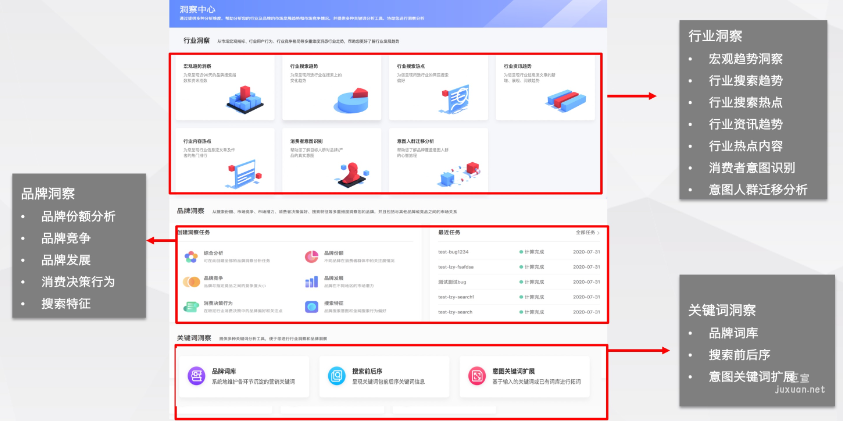Open the 消费者意图识别 card icon
This screenshot has width=843, height=421.
coord(350,172)
